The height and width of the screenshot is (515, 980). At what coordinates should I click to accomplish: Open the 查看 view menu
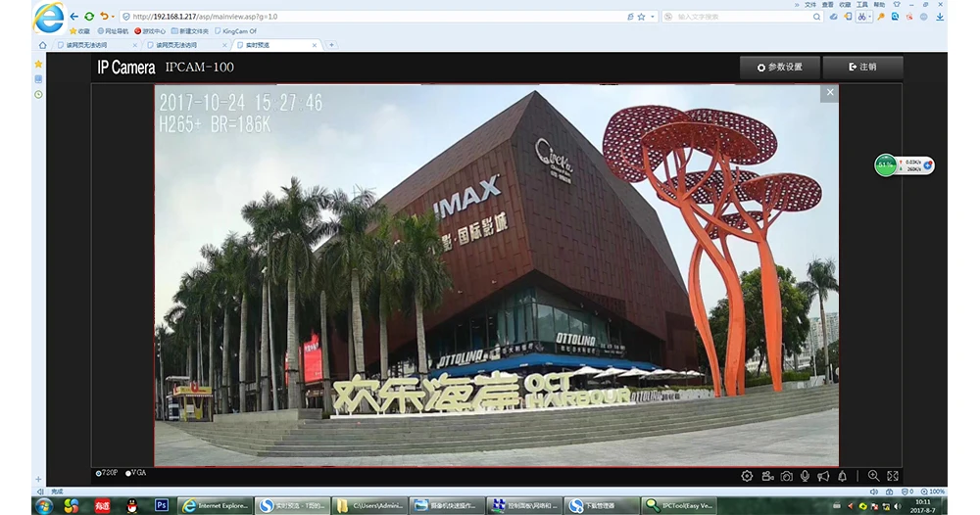[x=827, y=4]
